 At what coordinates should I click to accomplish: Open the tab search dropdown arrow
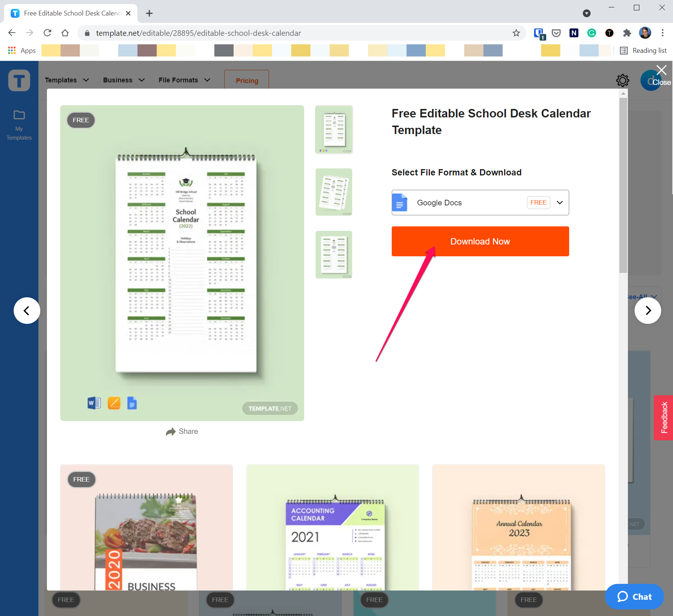tap(587, 13)
